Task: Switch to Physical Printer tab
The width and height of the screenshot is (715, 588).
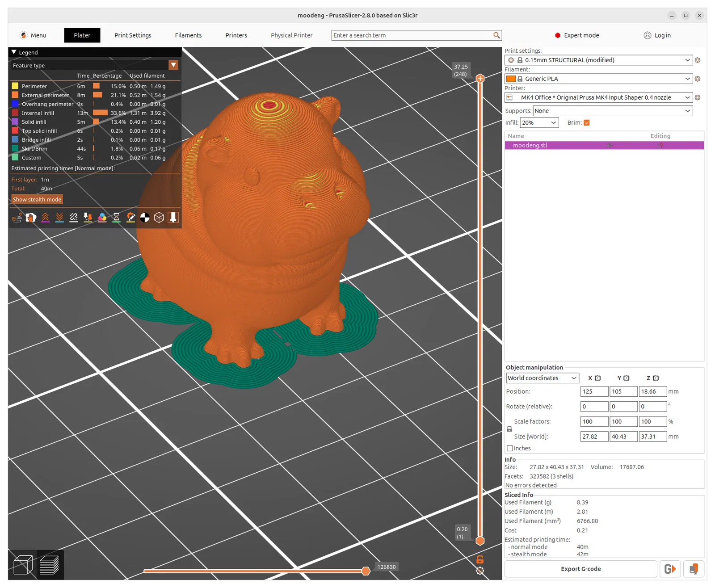Action: pyautogui.click(x=291, y=35)
